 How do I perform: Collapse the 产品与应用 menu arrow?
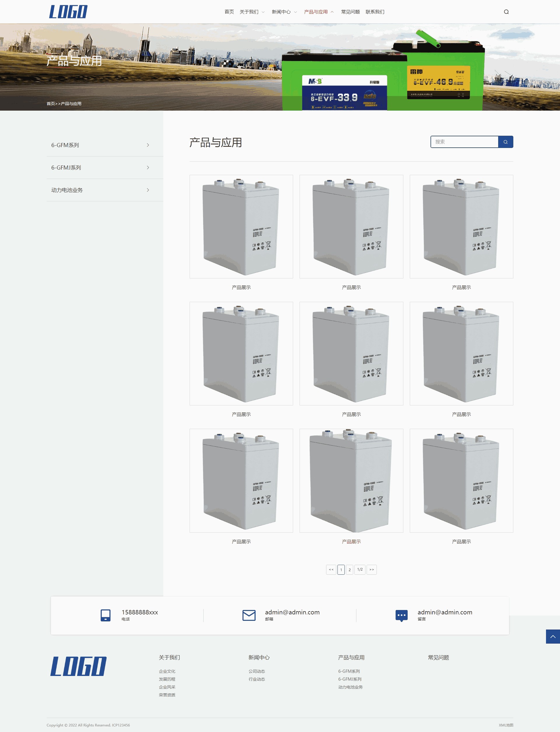pyautogui.click(x=332, y=12)
